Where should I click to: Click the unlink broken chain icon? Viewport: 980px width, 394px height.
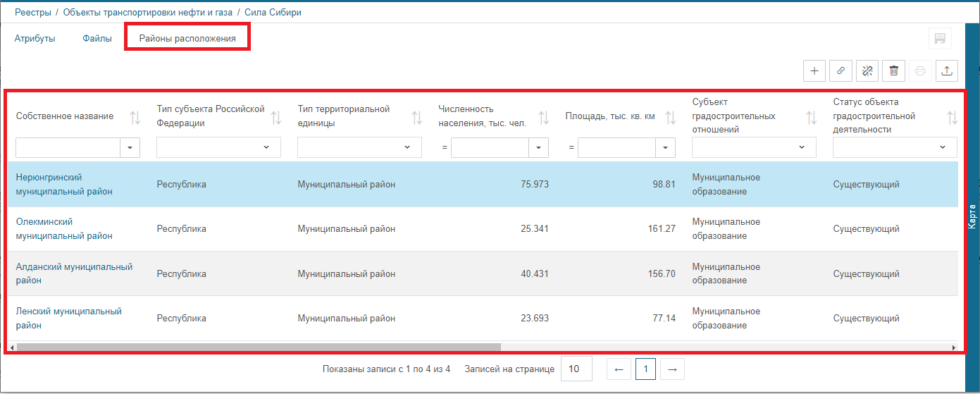coord(867,70)
